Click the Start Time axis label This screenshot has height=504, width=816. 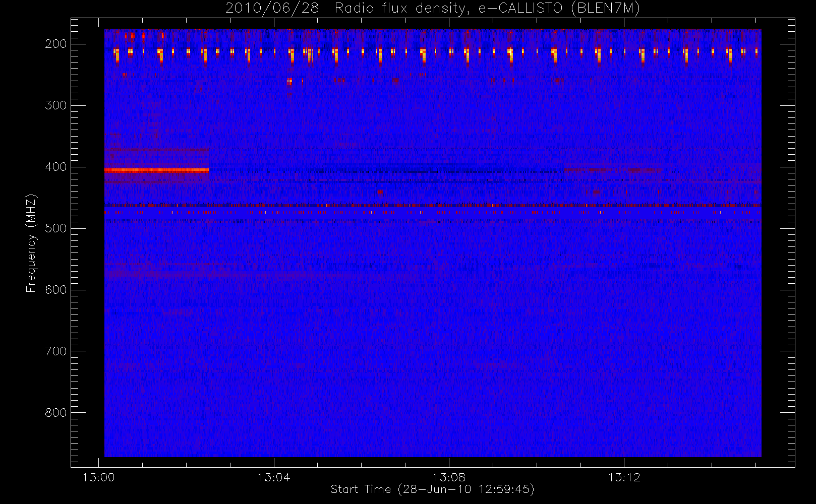point(432,489)
